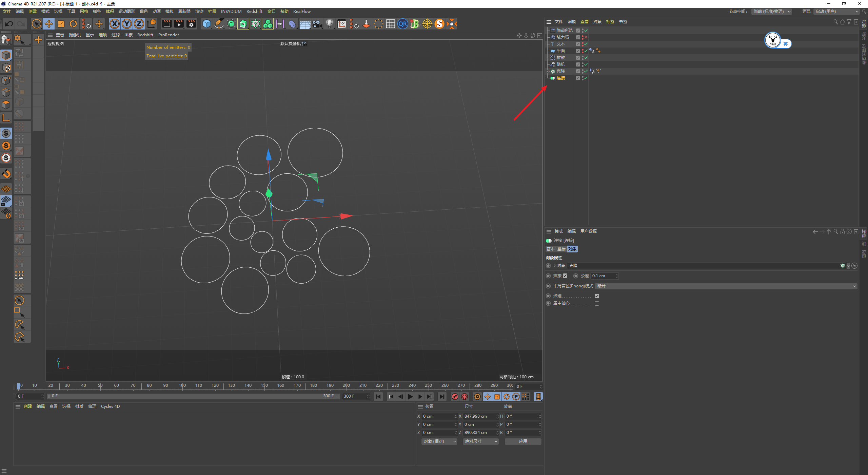868x475 pixels.
Task: Toggle the 焊接 (Weld) checkbox
Action: pyautogui.click(x=565, y=276)
